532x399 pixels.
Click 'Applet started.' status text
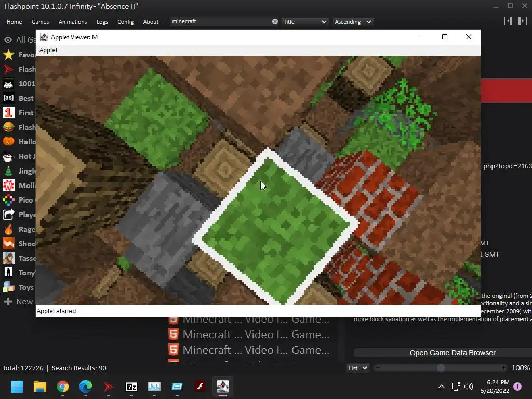click(57, 311)
